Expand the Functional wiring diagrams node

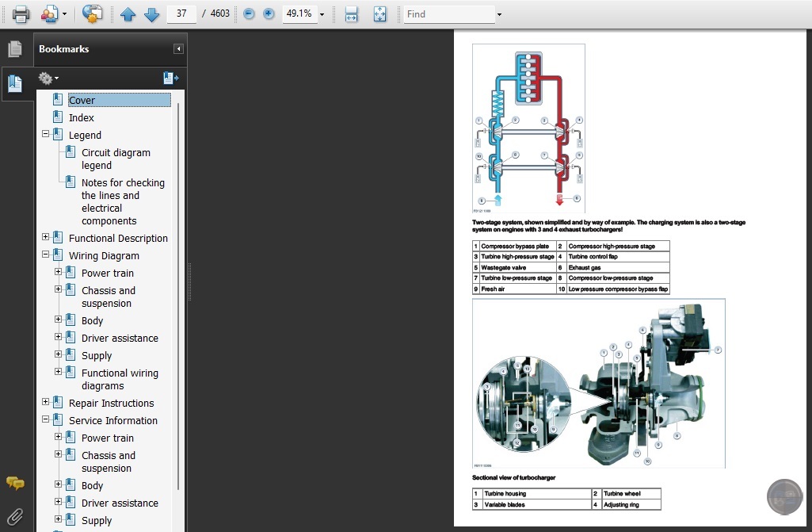(x=58, y=372)
